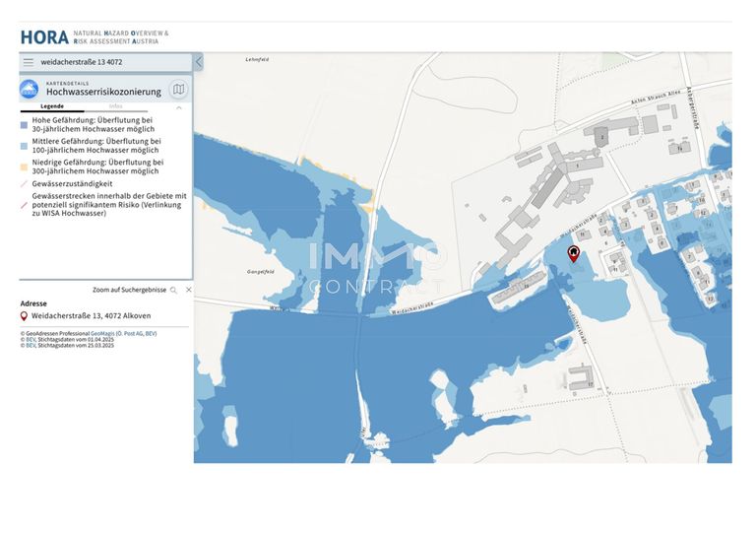Image resolution: width=756 pixels, height=535 pixels.
Task: Click into the address search field
Action: coord(108,62)
